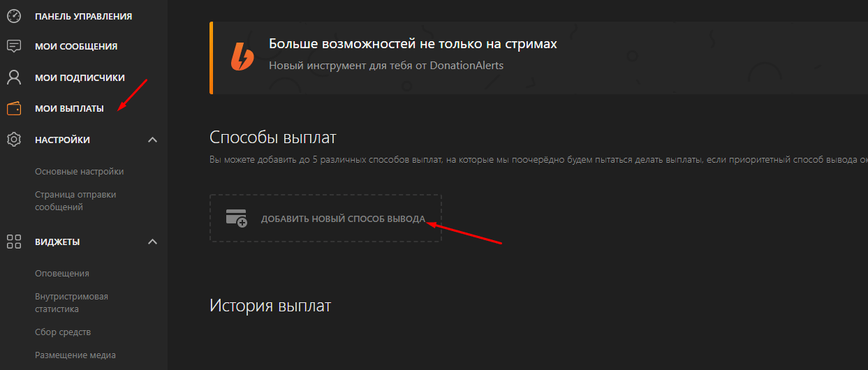This screenshot has width=868, height=370.
Task: Click the settings gear icon
Action: click(13, 140)
